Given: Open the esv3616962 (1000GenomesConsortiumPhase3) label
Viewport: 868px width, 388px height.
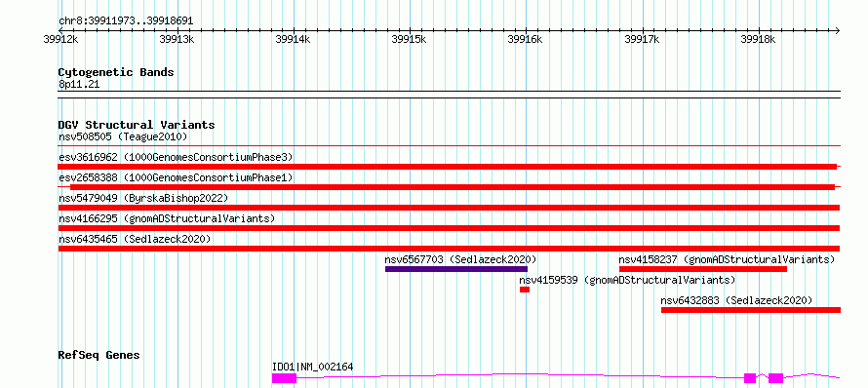Looking at the screenshot, I should coord(176,157).
